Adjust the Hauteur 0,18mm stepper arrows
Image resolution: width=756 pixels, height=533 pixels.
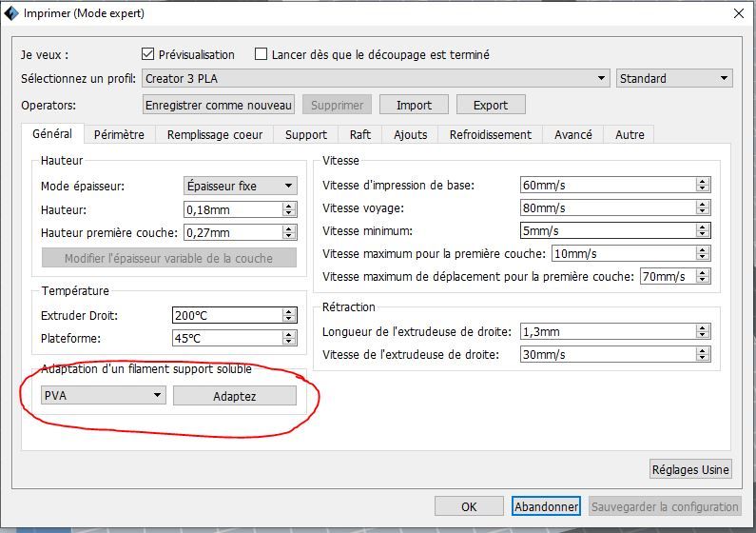point(289,209)
